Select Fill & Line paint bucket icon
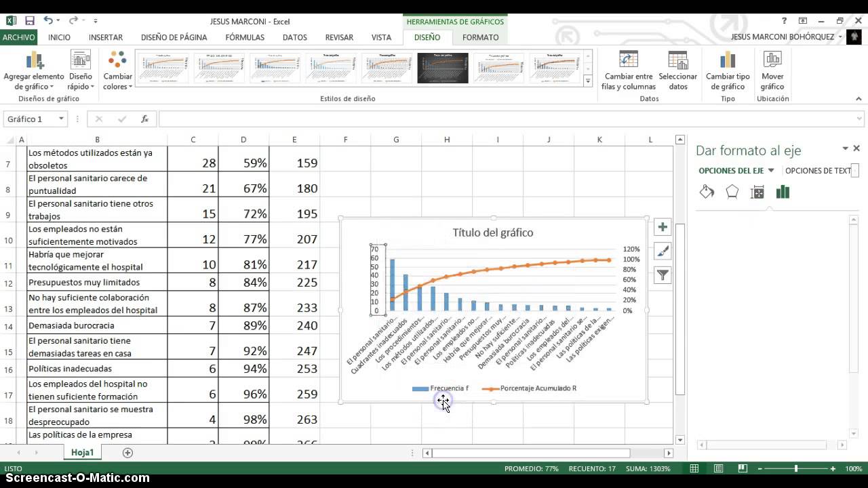 tap(707, 192)
